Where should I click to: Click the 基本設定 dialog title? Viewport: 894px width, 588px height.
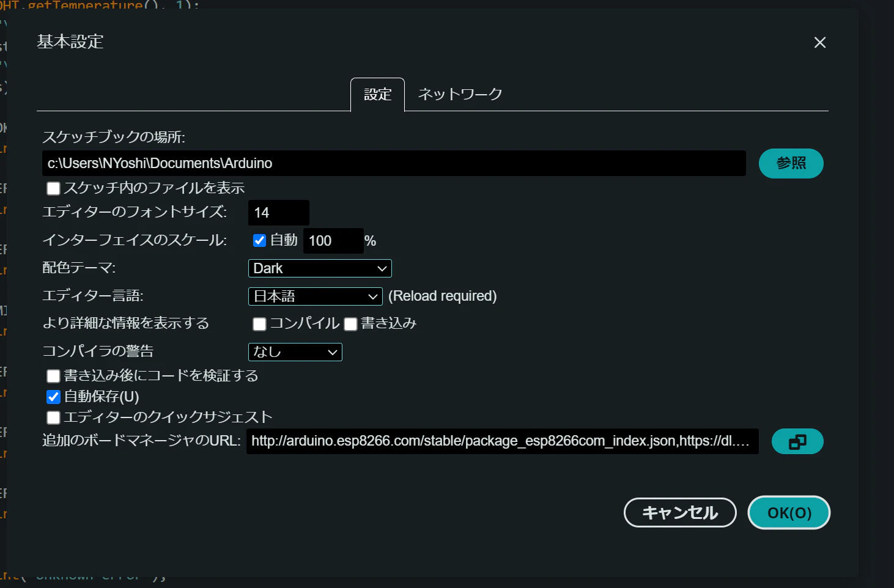(70, 42)
